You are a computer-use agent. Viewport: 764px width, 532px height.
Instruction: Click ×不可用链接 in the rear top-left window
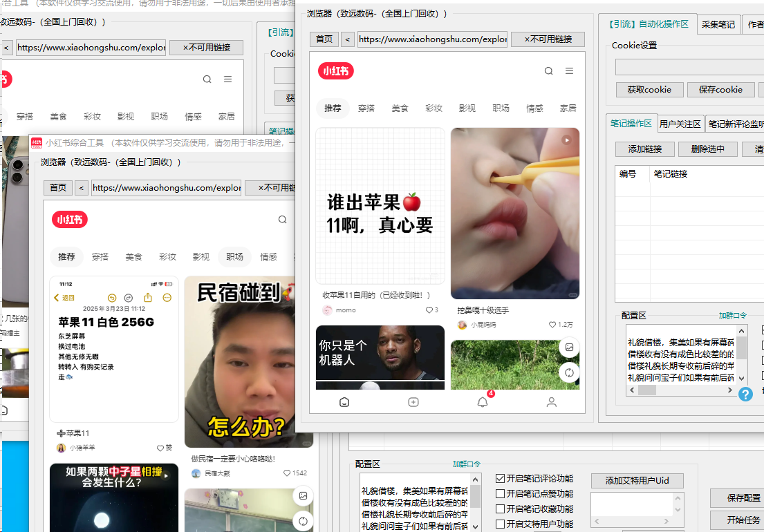[206, 47]
